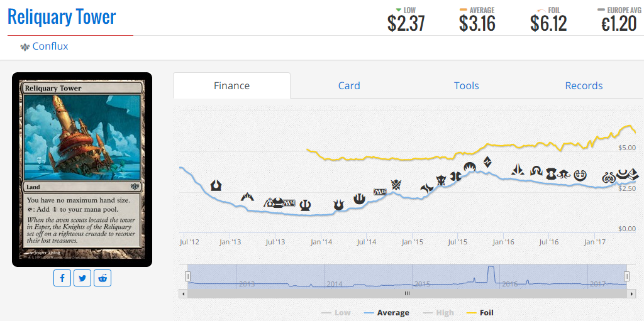Click the Battle for Zendikar diamond symbol
This screenshot has width=644, height=321.
pos(487,161)
